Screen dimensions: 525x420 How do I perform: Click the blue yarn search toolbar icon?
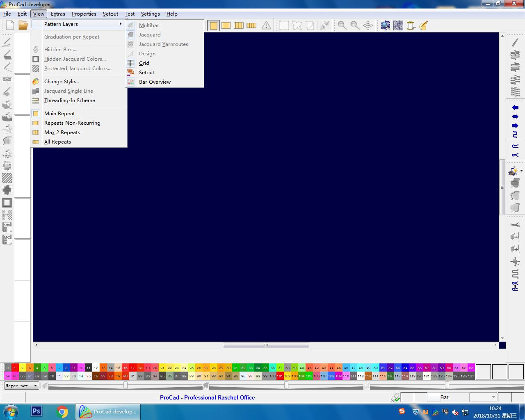tap(385, 25)
